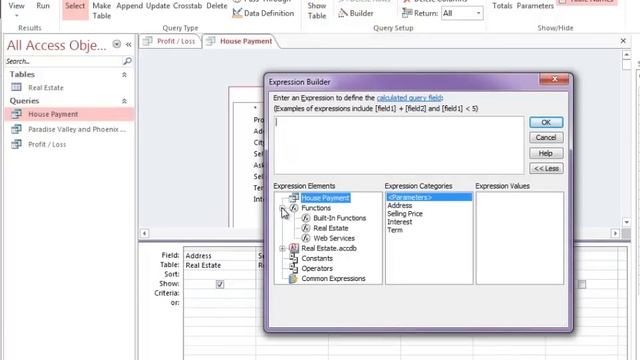Open the Builder from Query Setup
Viewport: 640px width, 360px height.
coord(356,13)
